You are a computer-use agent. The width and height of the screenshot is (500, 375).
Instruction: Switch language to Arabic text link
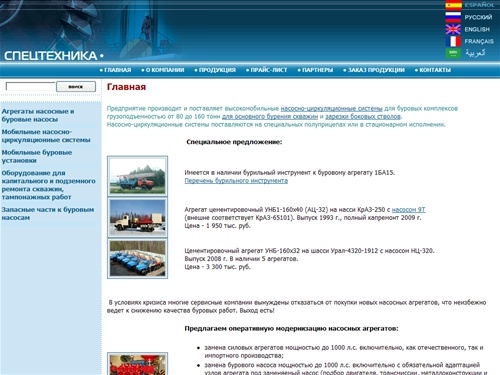(x=475, y=53)
